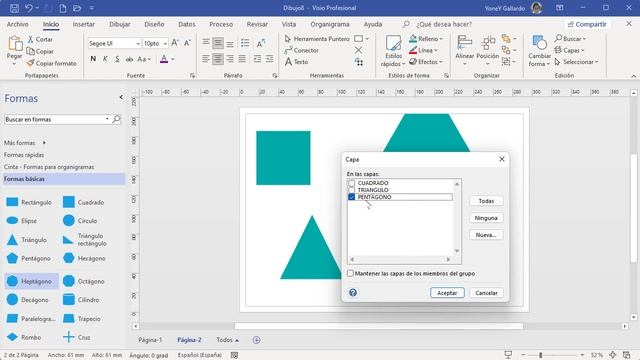Select the Texto tool
The width and height of the screenshot is (640, 360).
[296, 62]
